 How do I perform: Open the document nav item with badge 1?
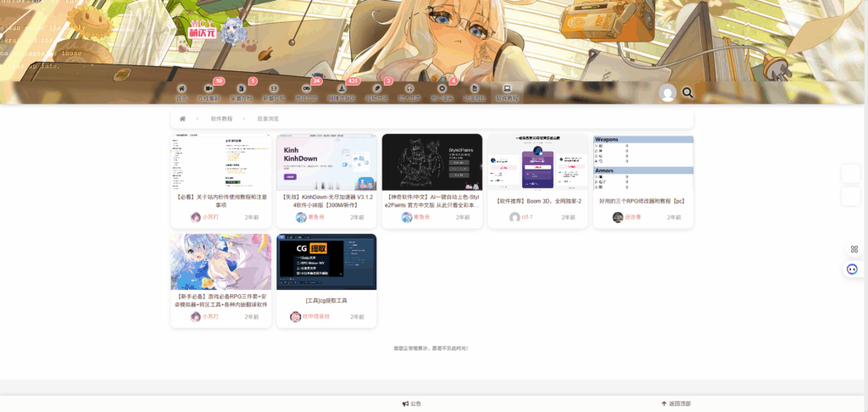pos(242,92)
